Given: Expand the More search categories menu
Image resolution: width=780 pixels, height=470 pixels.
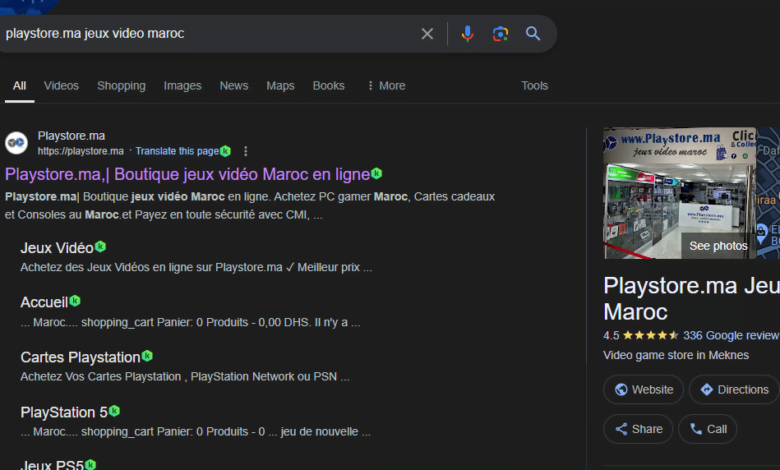Looking at the screenshot, I should (386, 86).
